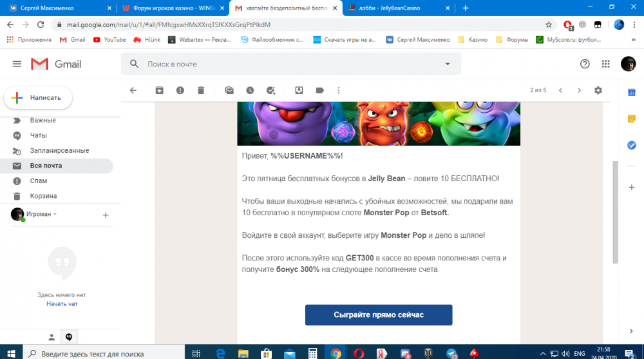Open the Labels tag icon
This screenshot has height=359, width=644.
[319, 90]
